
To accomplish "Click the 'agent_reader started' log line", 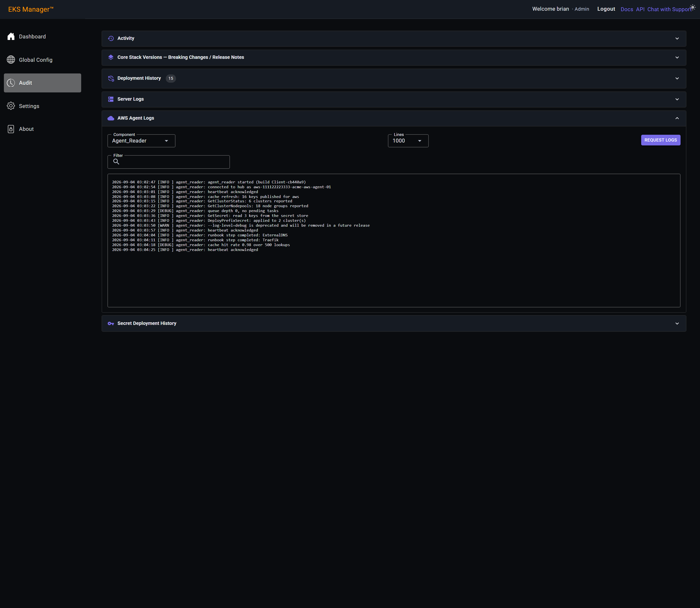I will pyautogui.click(x=209, y=182).
